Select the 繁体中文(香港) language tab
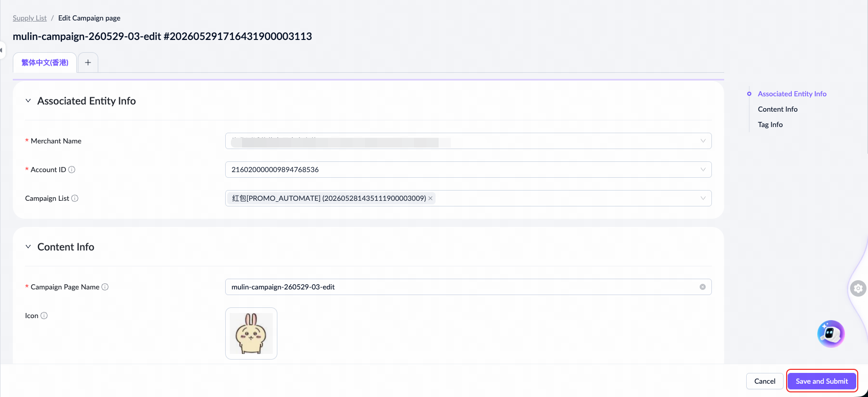 click(45, 62)
